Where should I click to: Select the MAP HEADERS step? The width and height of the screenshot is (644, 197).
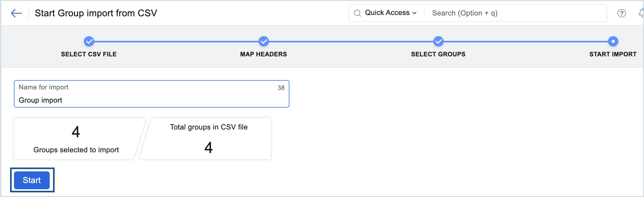pos(264,54)
